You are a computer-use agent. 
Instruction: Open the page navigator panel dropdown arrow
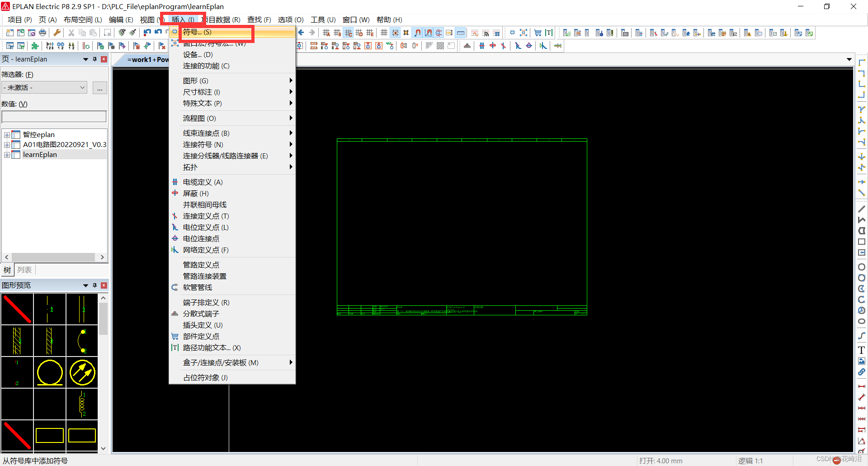(x=85, y=59)
